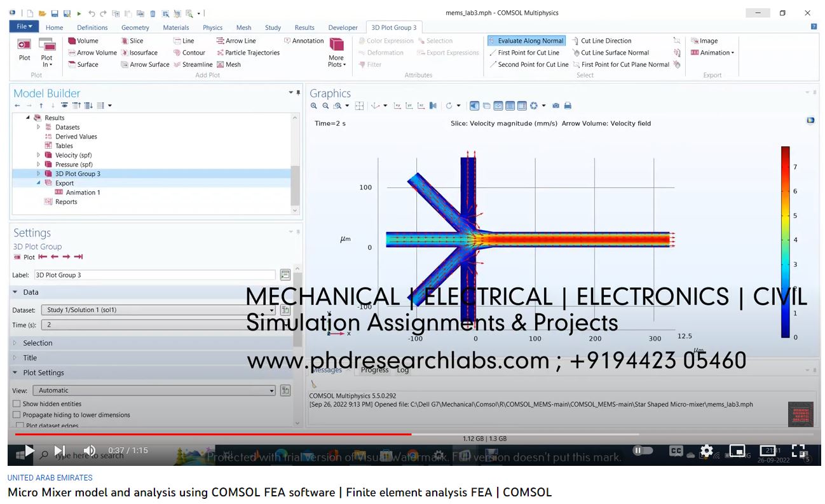Image resolution: width=825 pixels, height=504 pixels.
Task: Add a Particle Trajectories plot
Action: tap(248, 53)
